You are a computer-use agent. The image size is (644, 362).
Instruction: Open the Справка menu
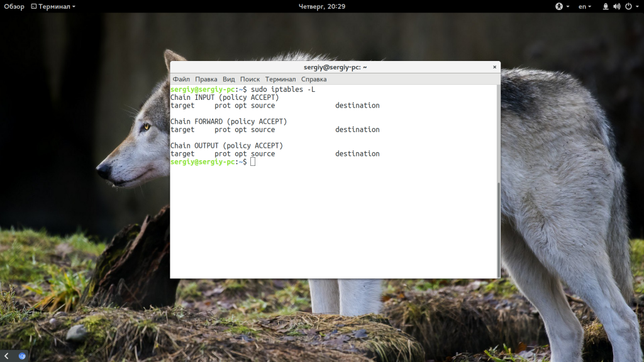[314, 79]
